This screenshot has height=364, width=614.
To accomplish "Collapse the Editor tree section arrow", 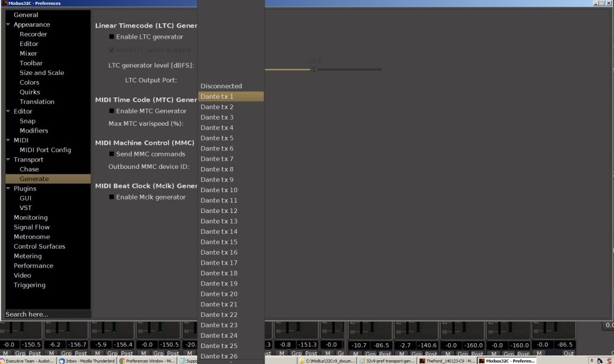I will (x=8, y=111).
